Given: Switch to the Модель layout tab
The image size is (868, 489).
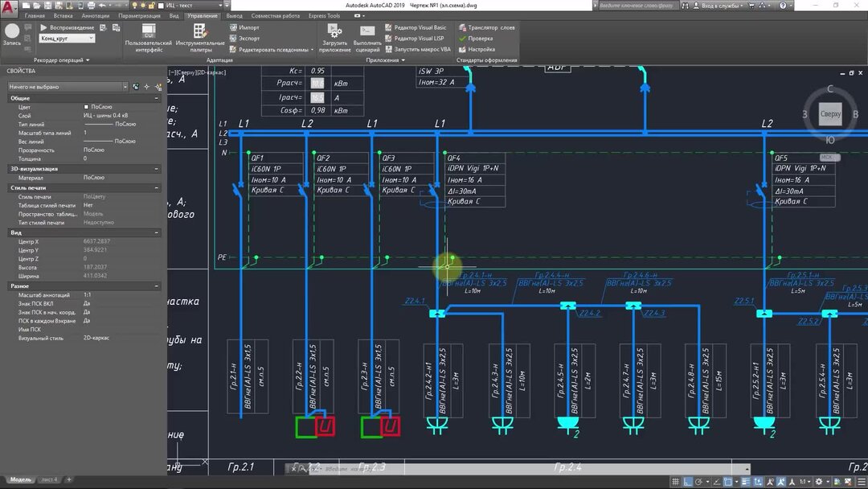Looking at the screenshot, I should point(20,479).
